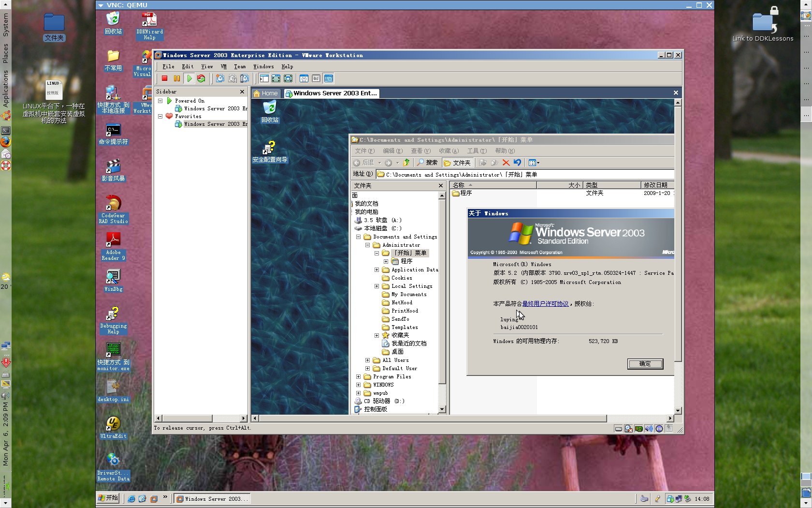This screenshot has height=508, width=812.
Task: Click the Up folder icon in Explorer toolbar
Action: [x=406, y=163]
